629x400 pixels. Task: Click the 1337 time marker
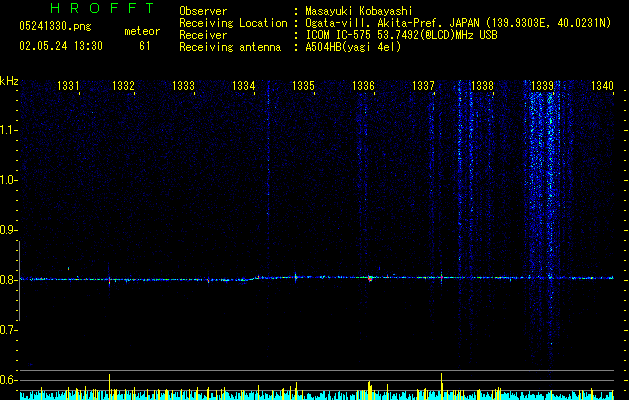point(423,85)
